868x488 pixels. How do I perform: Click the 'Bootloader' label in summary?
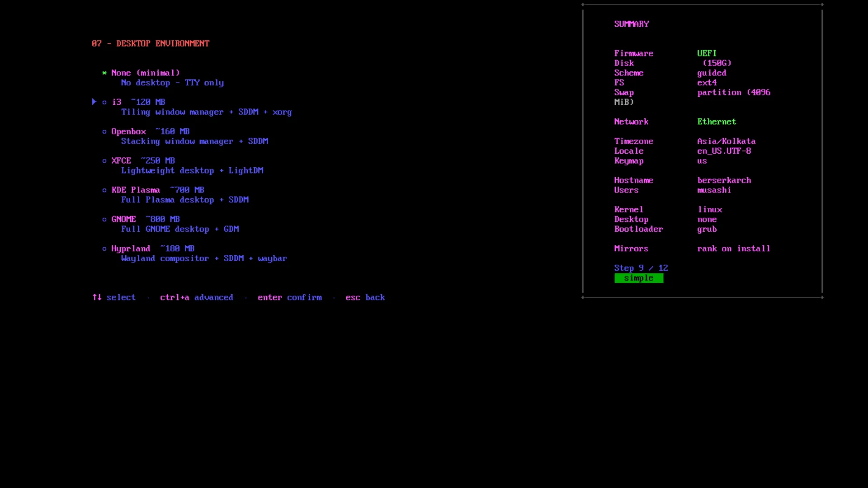coord(639,230)
